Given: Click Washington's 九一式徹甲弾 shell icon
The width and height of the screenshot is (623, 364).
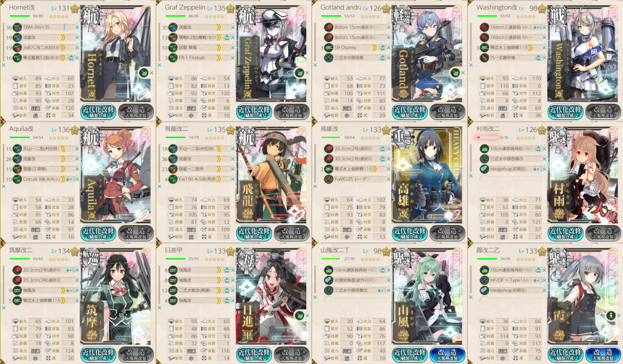Looking at the screenshot, I should pyautogui.click(x=484, y=58).
